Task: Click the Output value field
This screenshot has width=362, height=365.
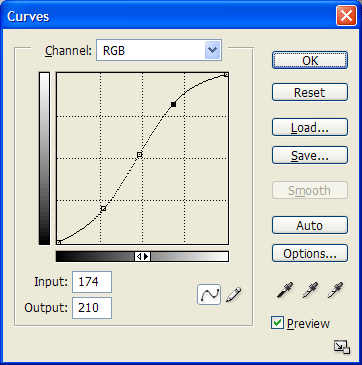Action: 92,308
